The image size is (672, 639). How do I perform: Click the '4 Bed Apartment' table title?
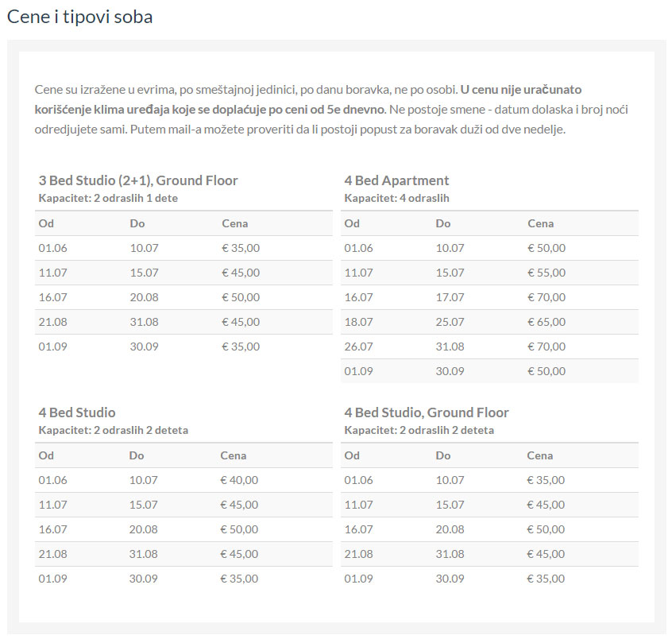[x=396, y=180]
